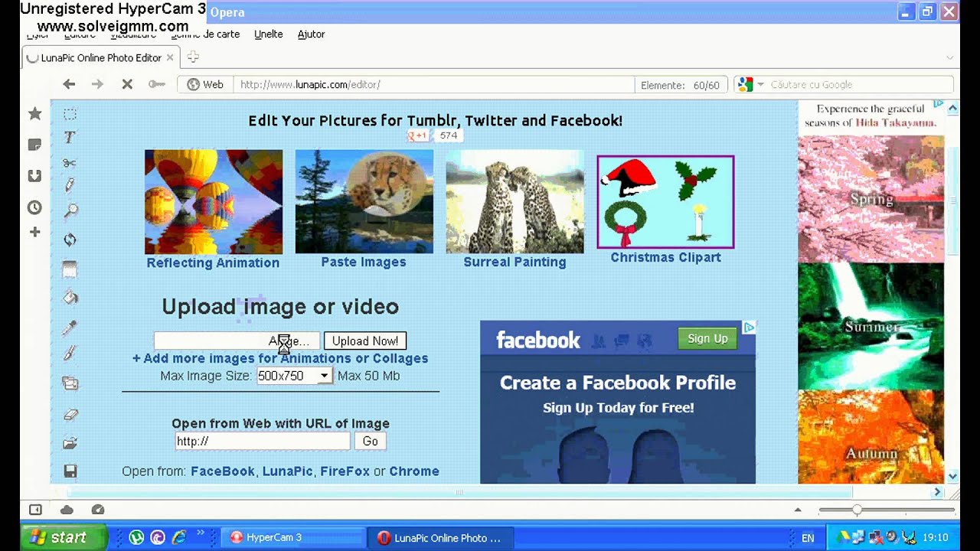
Task: Choose the scissors cut tool
Action: [70, 162]
